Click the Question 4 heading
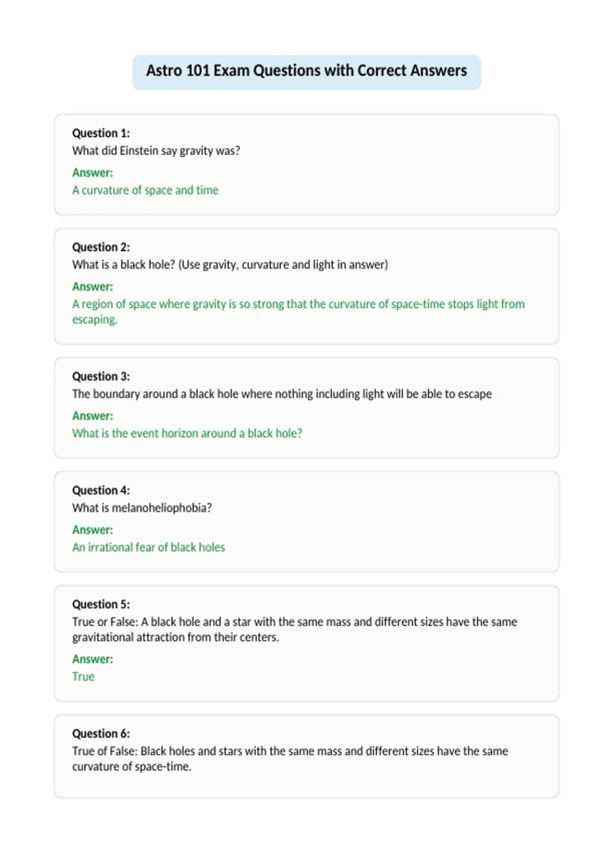This screenshot has height=868, width=613. [x=101, y=490]
